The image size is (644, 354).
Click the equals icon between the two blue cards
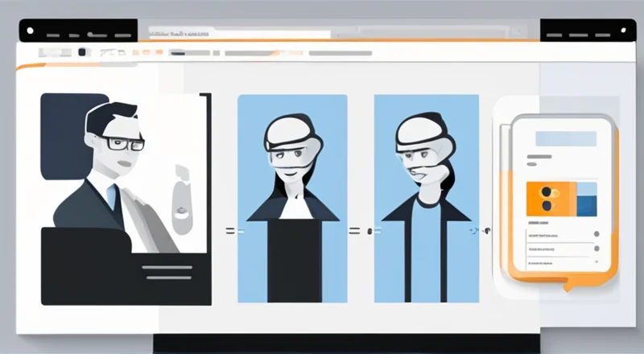pos(353,230)
